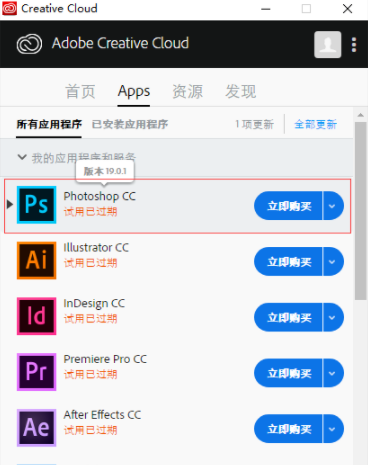Select the 已安装应用程序 sub-tab
Image resolution: width=368 pixels, height=465 pixels.
point(130,125)
